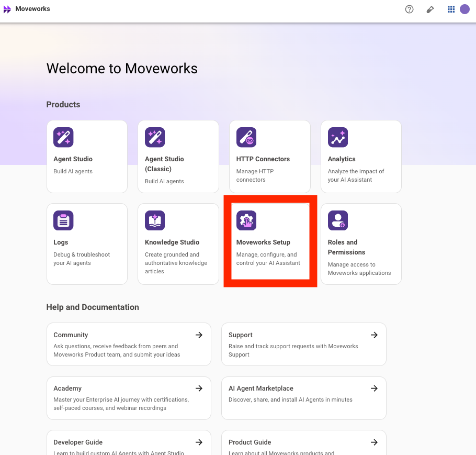Open the Roles and Permissions icon
This screenshot has height=455, width=476.
pyautogui.click(x=338, y=220)
